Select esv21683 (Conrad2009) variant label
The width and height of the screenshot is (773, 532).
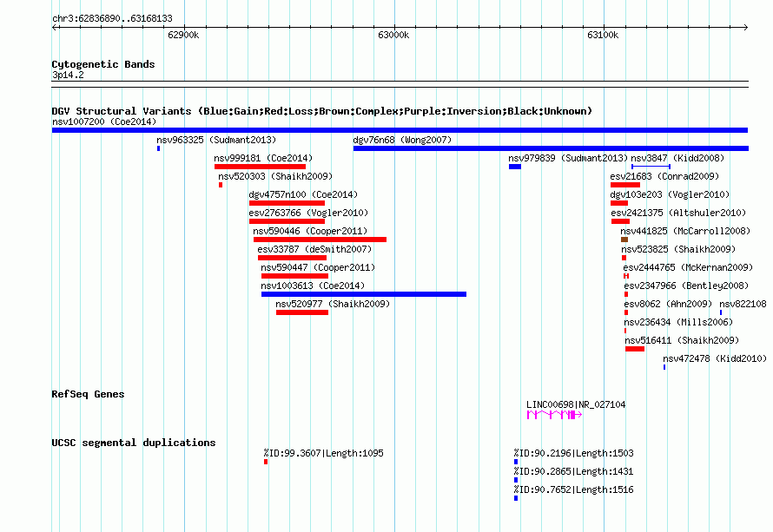pos(664,176)
